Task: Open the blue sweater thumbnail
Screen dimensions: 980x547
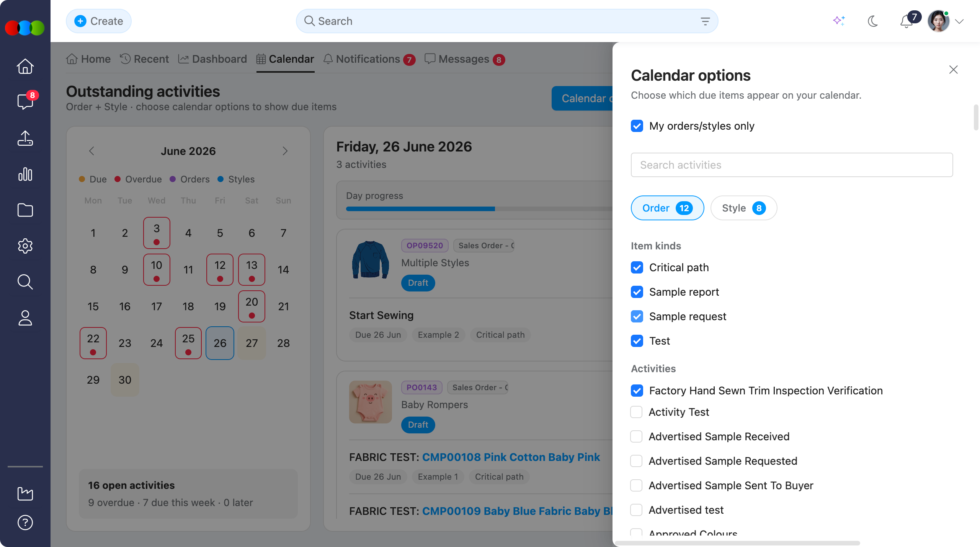Action: click(x=370, y=260)
